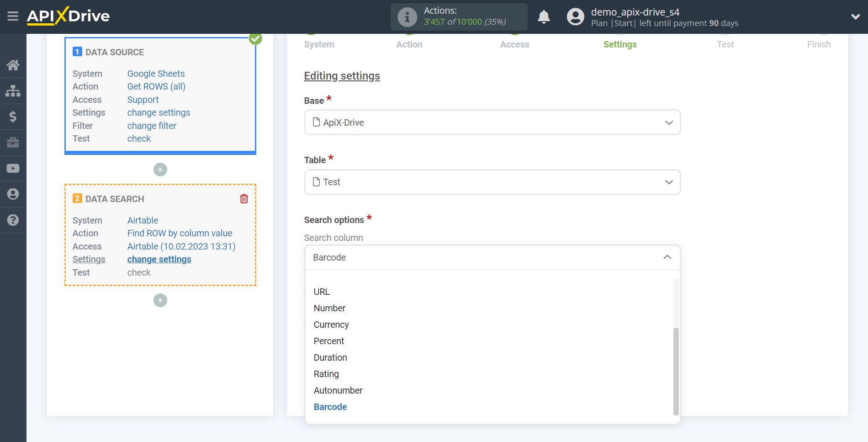Open the connections sitemap icon
The width and height of the screenshot is (868, 442).
pyautogui.click(x=13, y=91)
